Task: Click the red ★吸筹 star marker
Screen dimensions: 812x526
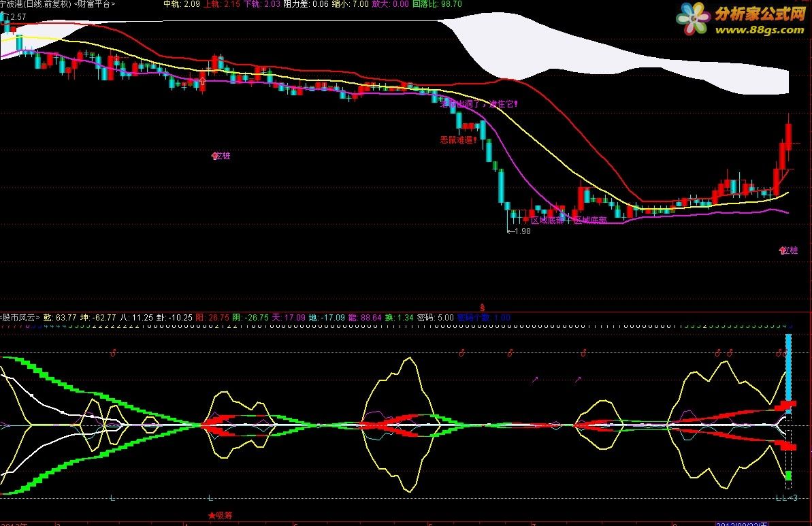Action: [220, 516]
